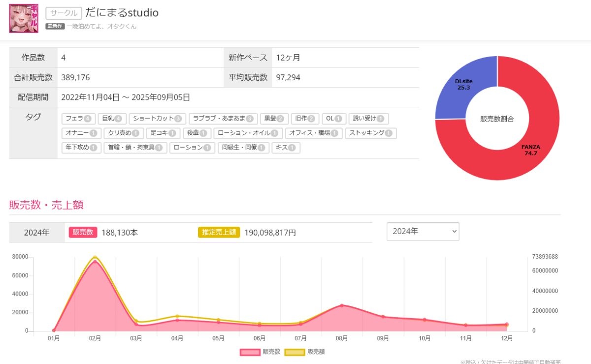
Task: Click the circle avatar thumbnail image
Action: (24, 18)
